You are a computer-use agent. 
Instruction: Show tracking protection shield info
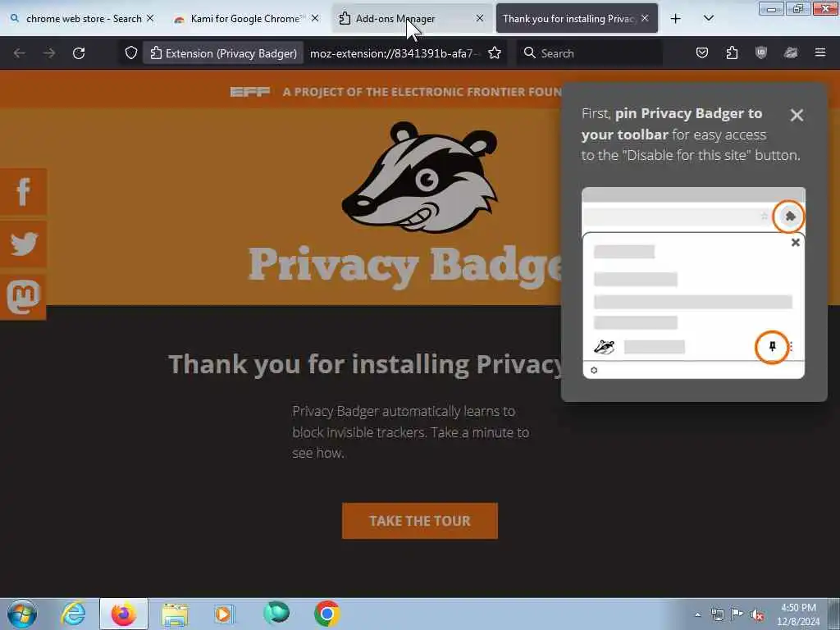tap(131, 53)
